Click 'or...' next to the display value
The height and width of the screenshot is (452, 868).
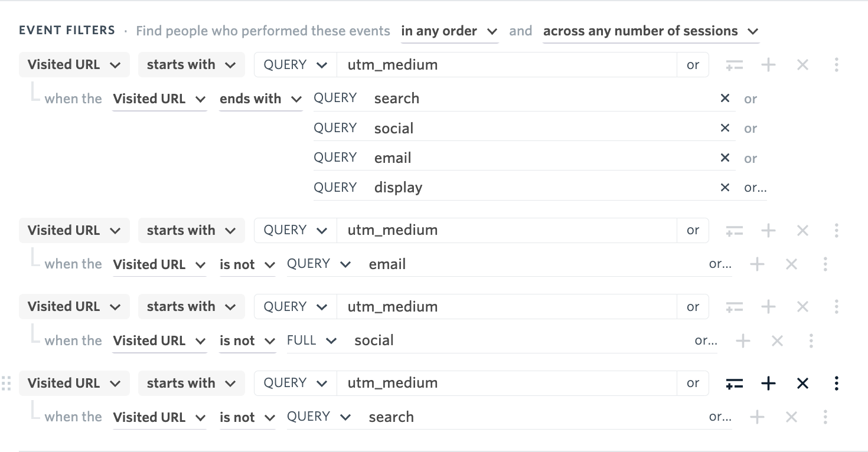coord(755,188)
